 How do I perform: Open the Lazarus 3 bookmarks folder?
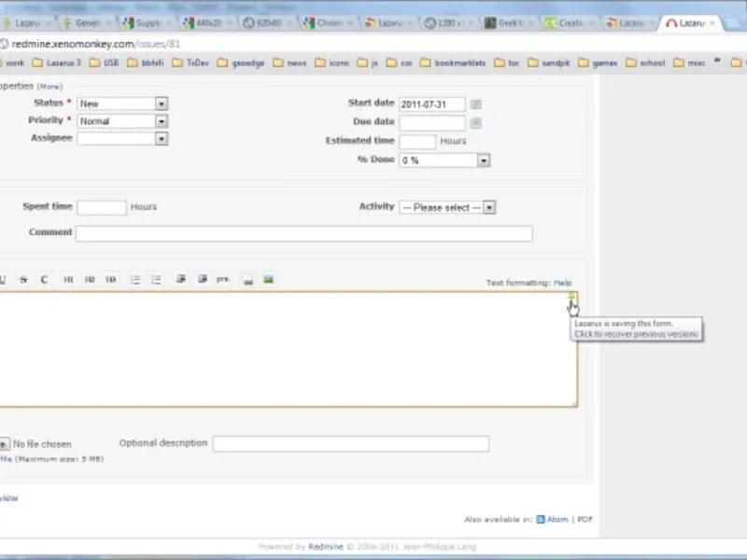point(57,63)
